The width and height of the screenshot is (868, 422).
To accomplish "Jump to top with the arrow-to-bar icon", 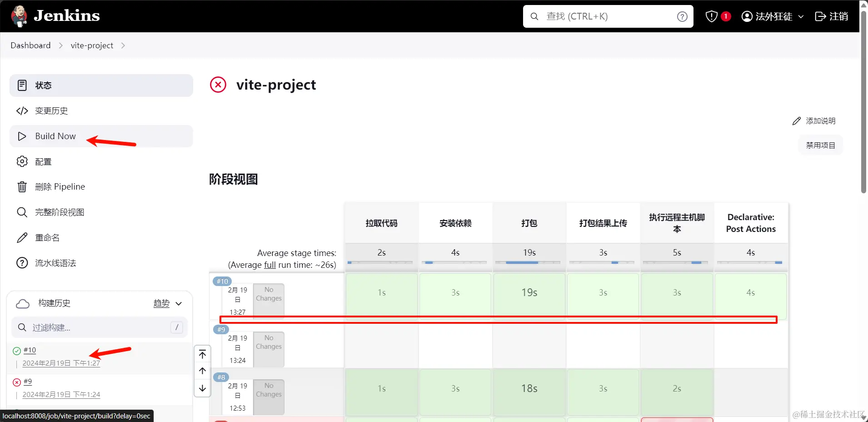I will (x=203, y=354).
